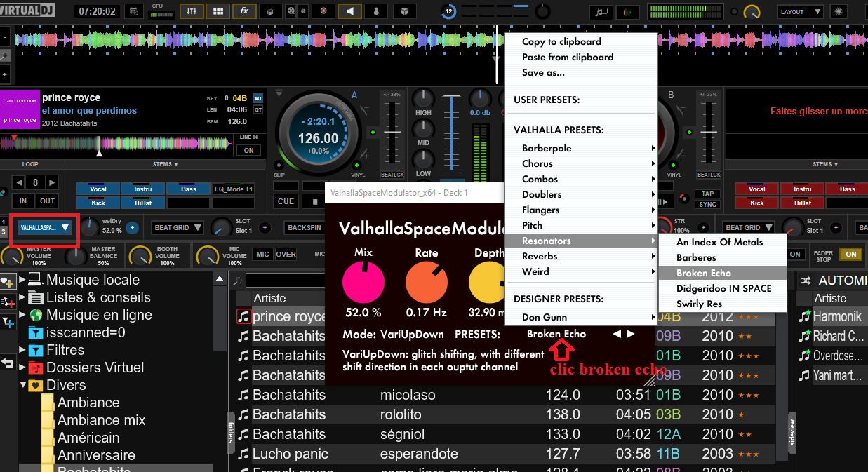Toggle the Kick stem on deck A
Viewport: 868px width, 472px height.
98,203
